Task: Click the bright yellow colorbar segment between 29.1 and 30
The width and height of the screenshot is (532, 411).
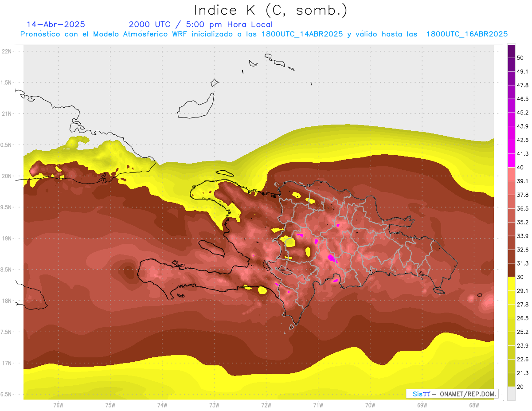Action: 511,284
